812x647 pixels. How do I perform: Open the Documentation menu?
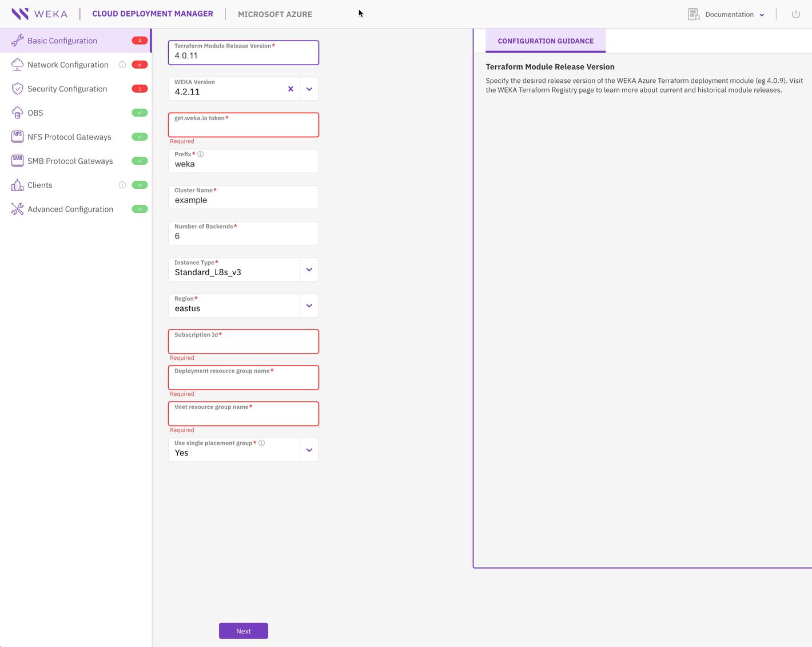(734, 14)
